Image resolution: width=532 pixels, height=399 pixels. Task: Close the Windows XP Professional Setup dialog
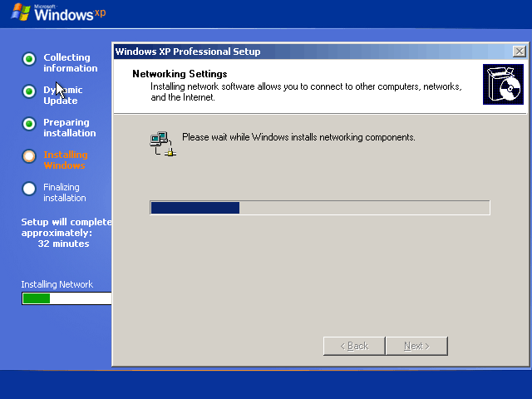click(520, 52)
